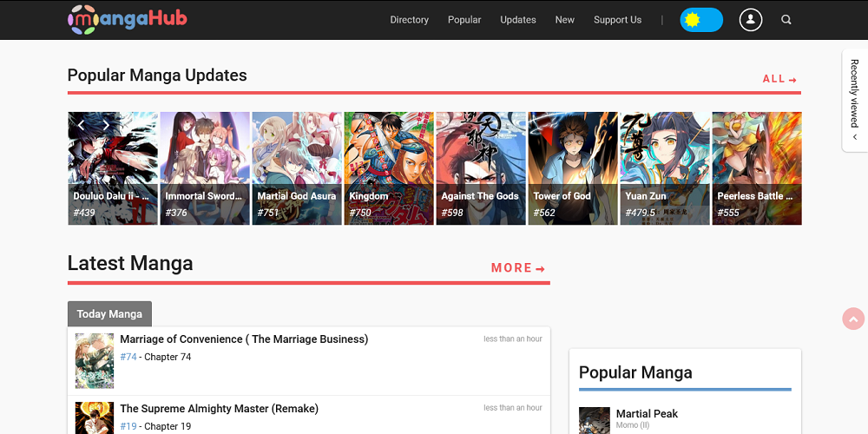Open Tower of God cover card
The width and height of the screenshot is (868, 434).
573,168
